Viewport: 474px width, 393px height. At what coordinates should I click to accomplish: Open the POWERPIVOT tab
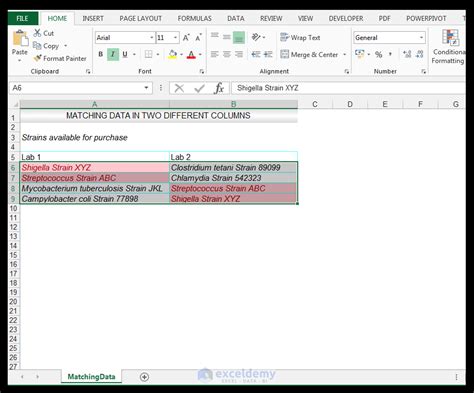point(426,18)
